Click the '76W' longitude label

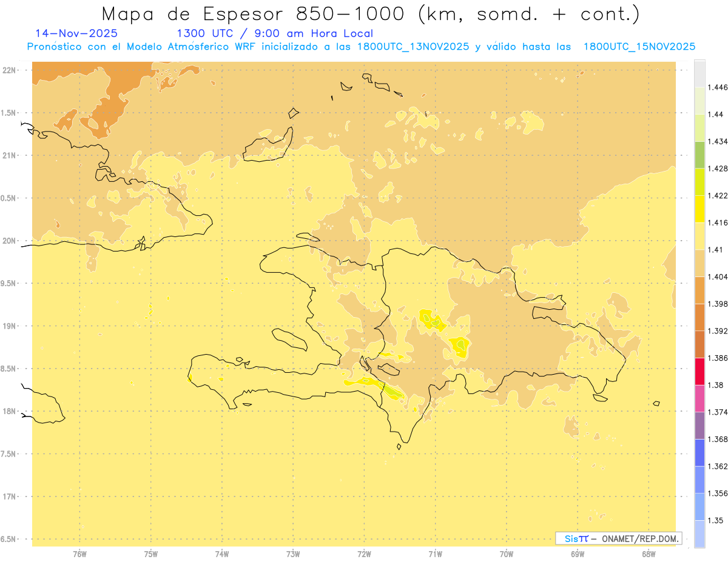coord(79,554)
